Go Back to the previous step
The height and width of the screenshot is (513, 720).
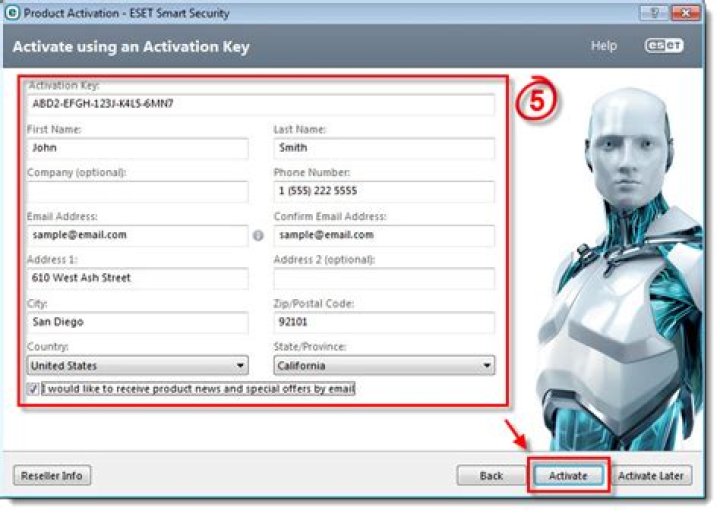tap(491, 475)
